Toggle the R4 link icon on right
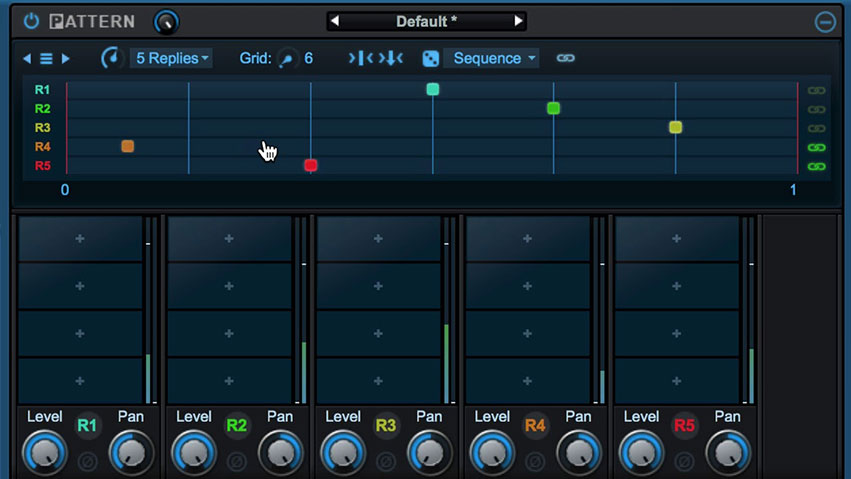The image size is (851, 479). click(x=817, y=147)
